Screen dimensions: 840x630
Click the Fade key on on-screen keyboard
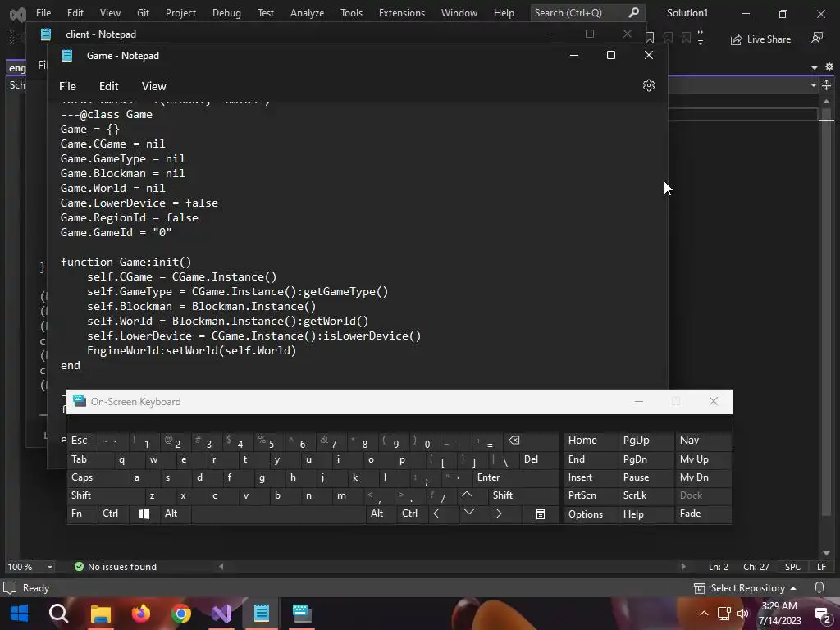pyautogui.click(x=703, y=514)
